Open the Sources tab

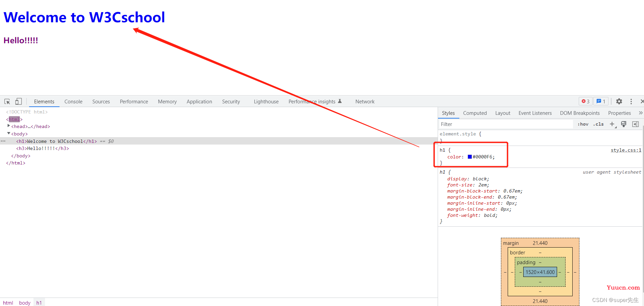tap(101, 102)
